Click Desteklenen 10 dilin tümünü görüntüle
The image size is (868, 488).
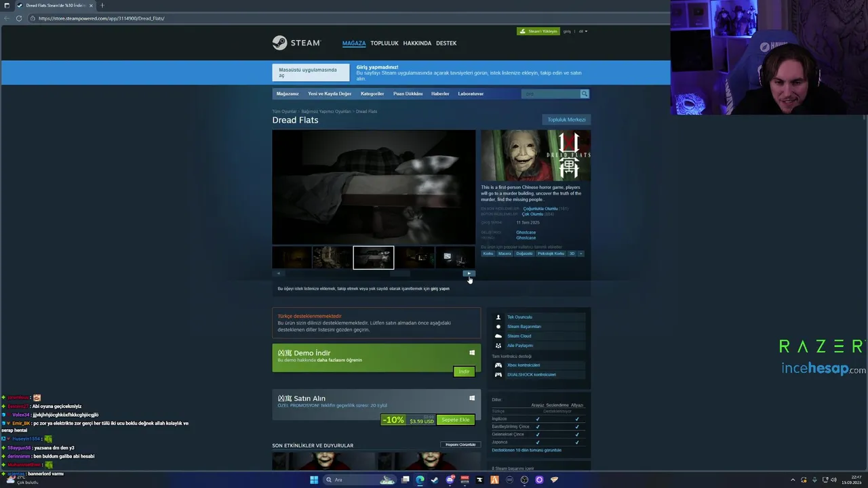tap(527, 450)
